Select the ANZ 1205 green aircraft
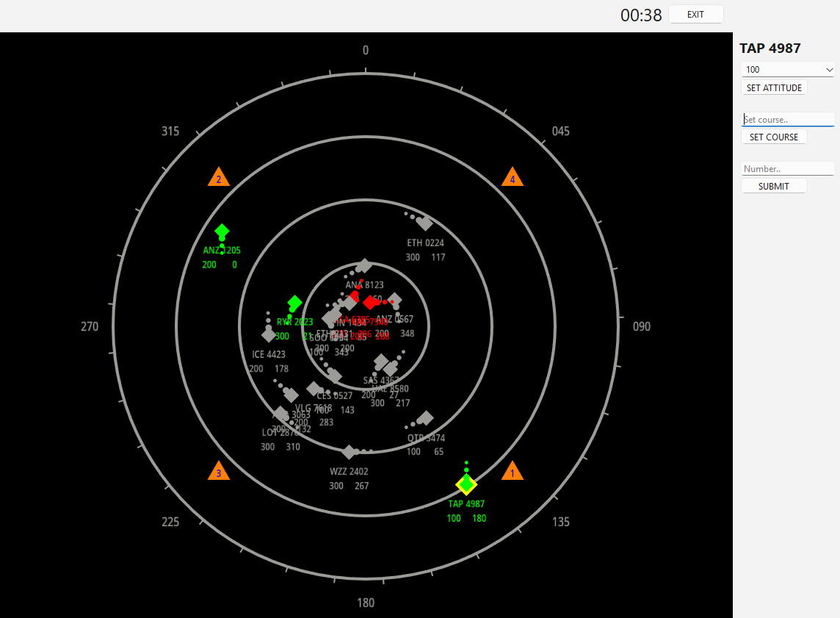This screenshot has width=840, height=618. click(x=222, y=231)
